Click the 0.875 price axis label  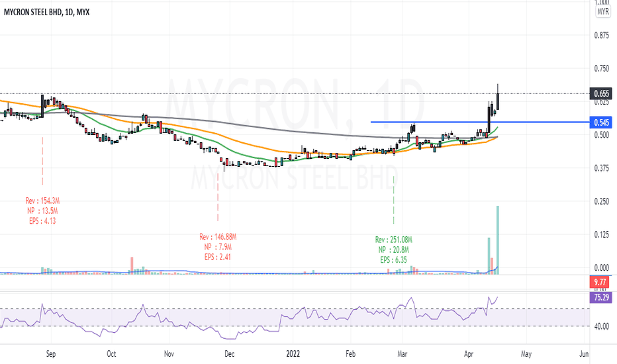601,36
